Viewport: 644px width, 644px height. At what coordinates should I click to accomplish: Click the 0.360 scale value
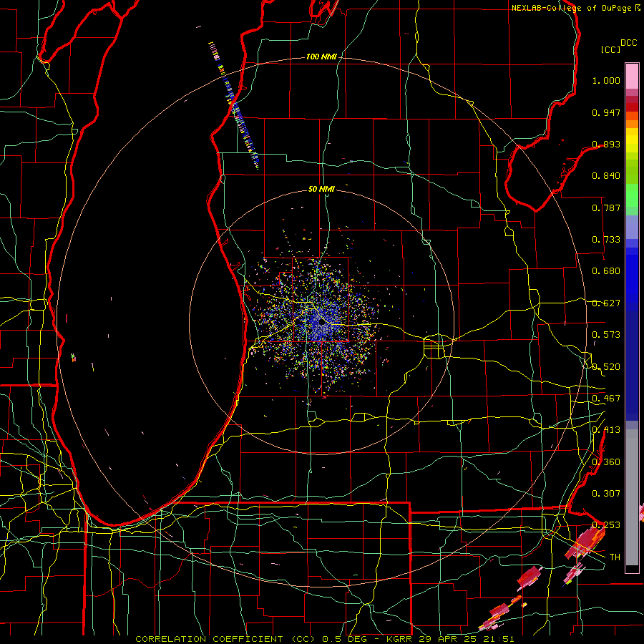(x=606, y=462)
